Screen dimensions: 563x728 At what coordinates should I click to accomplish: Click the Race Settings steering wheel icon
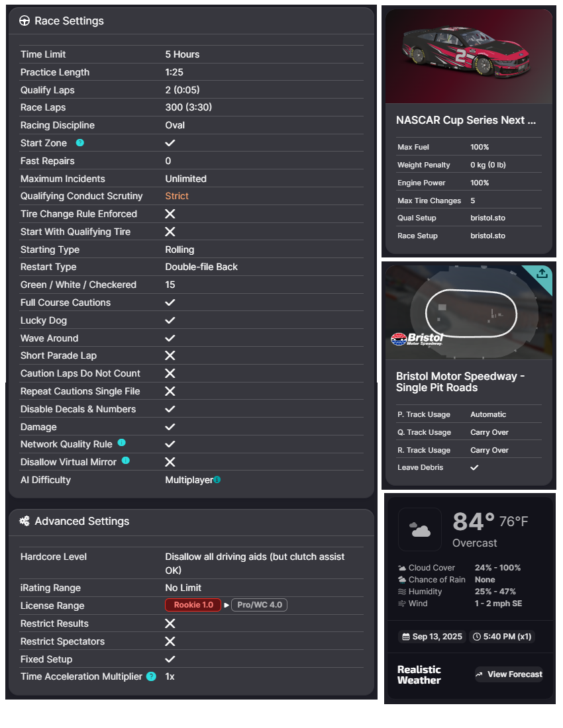[x=25, y=21]
